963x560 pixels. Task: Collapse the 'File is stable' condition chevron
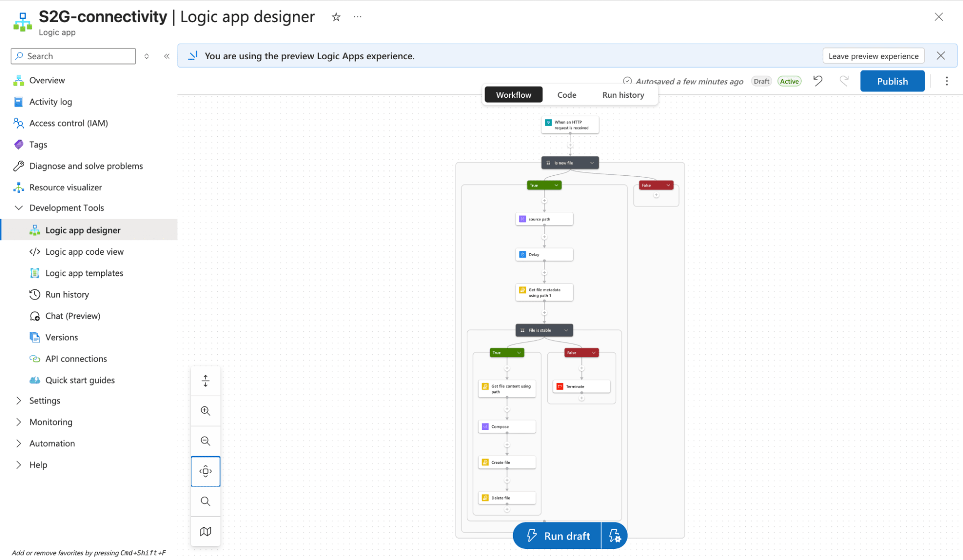tap(566, 330)
